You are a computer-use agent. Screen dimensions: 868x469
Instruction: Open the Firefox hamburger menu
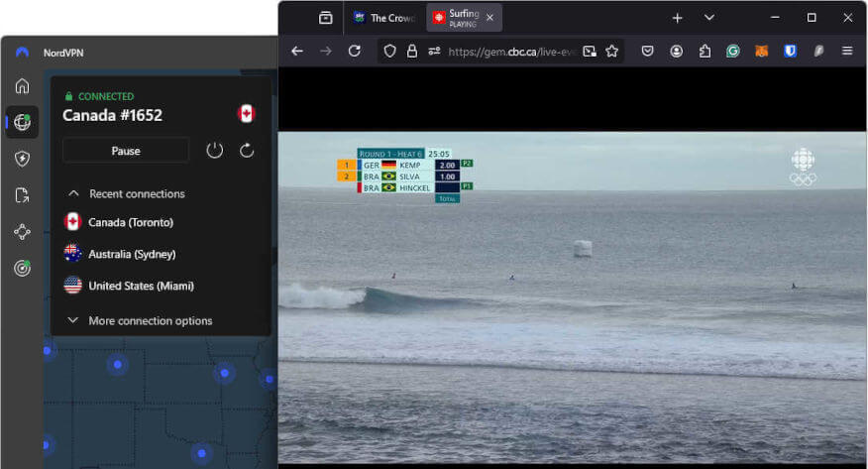click(847, 51)
